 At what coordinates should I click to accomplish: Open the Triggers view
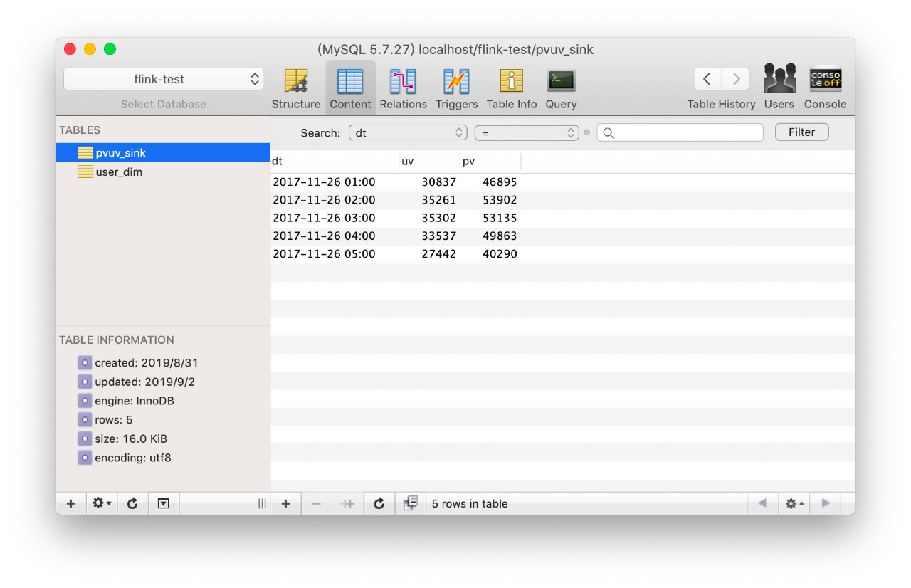pyautogui.click(x=456, y=88)
